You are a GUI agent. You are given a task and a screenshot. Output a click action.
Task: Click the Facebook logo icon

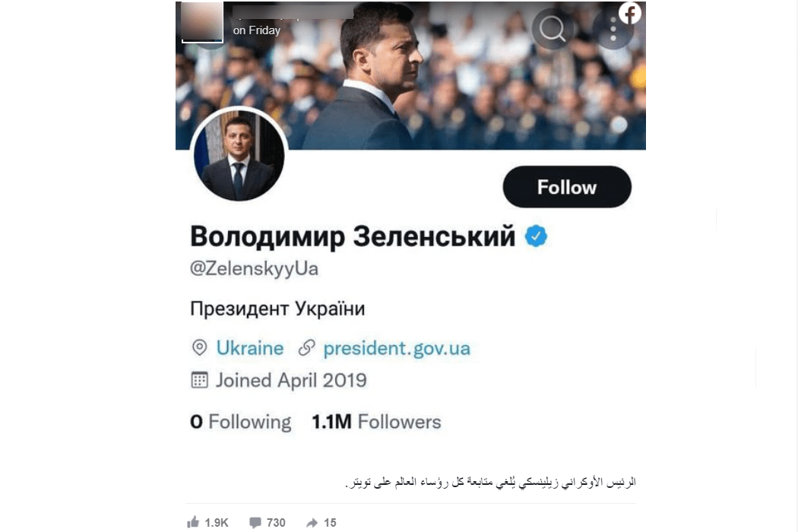[x=630, y=13]
